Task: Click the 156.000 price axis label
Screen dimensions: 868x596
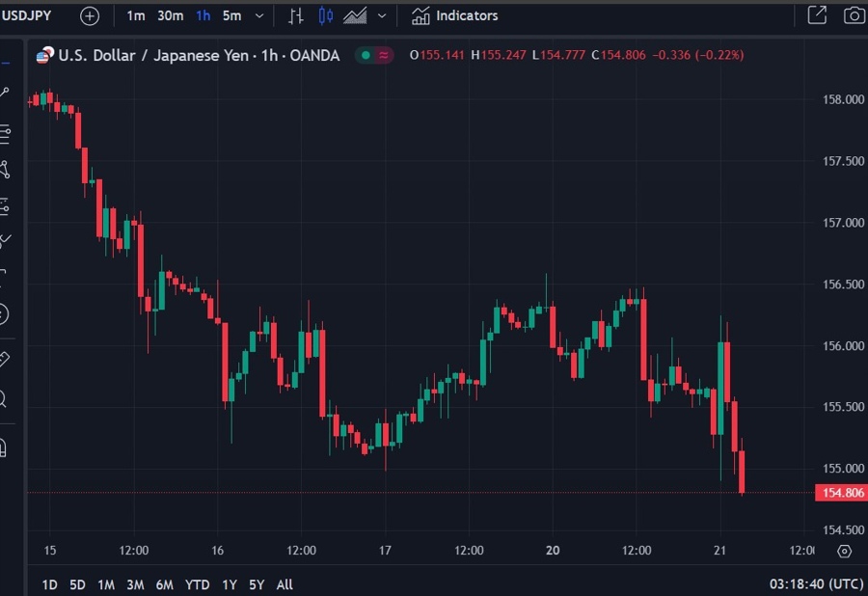Action: click(843, 346)
